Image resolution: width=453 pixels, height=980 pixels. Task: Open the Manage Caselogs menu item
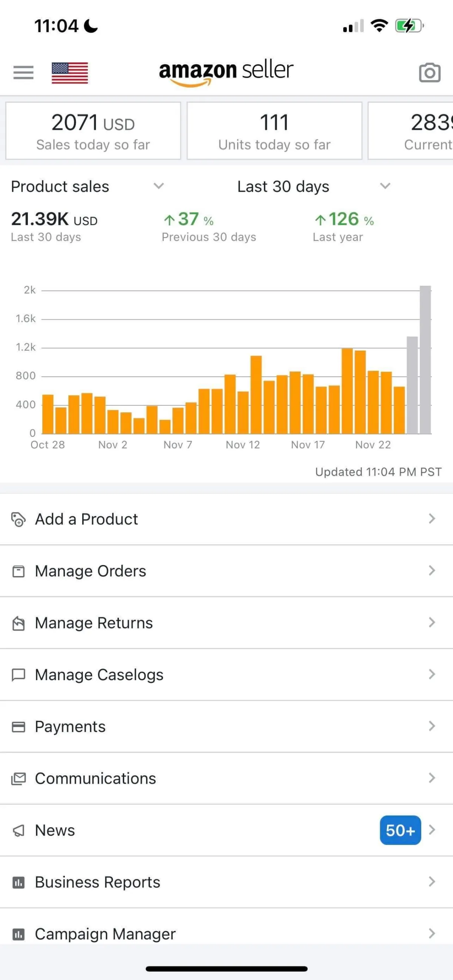click(x=99, y=675)
